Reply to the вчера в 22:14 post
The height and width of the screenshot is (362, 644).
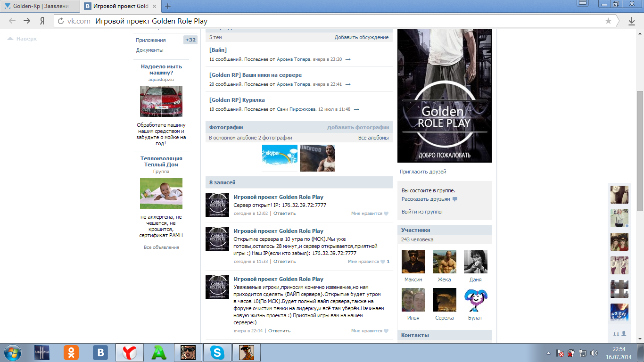pyautogui.click(x=280, y=331)
